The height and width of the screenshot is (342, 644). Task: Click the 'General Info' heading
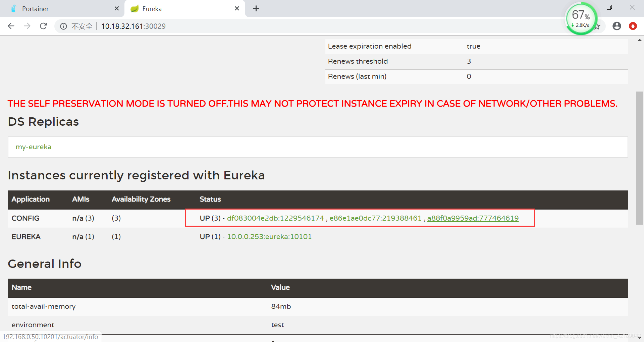[x=45, y=264]
